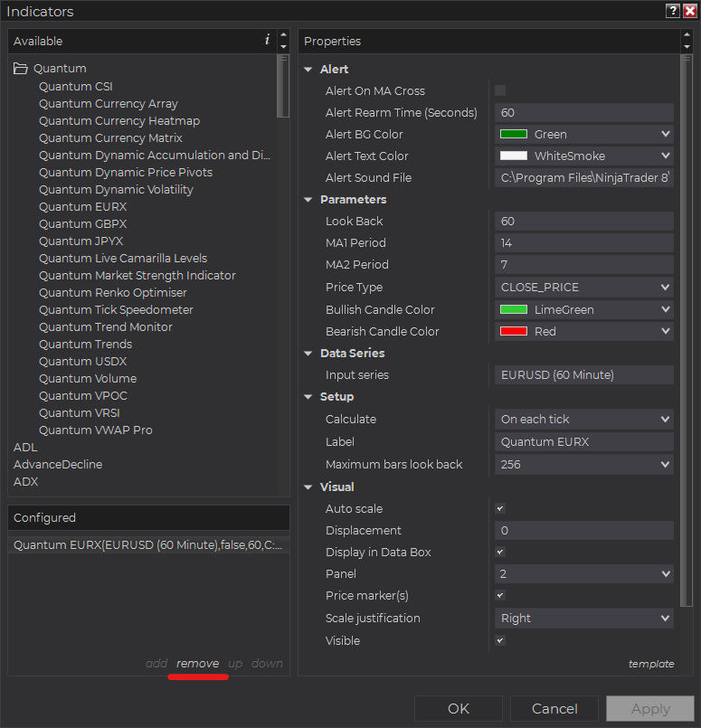The image size is (701, 728).
Task: Select Quantum GBPX indicator
Action: click(x=82, y=223)
